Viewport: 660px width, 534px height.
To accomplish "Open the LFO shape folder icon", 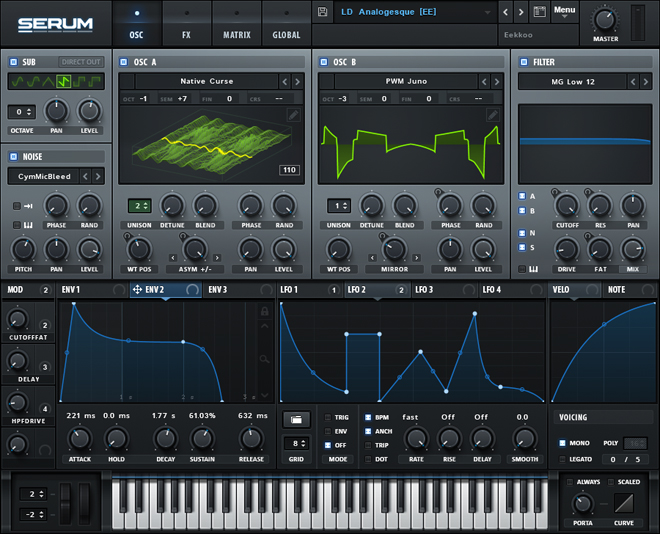I will 294,418.
